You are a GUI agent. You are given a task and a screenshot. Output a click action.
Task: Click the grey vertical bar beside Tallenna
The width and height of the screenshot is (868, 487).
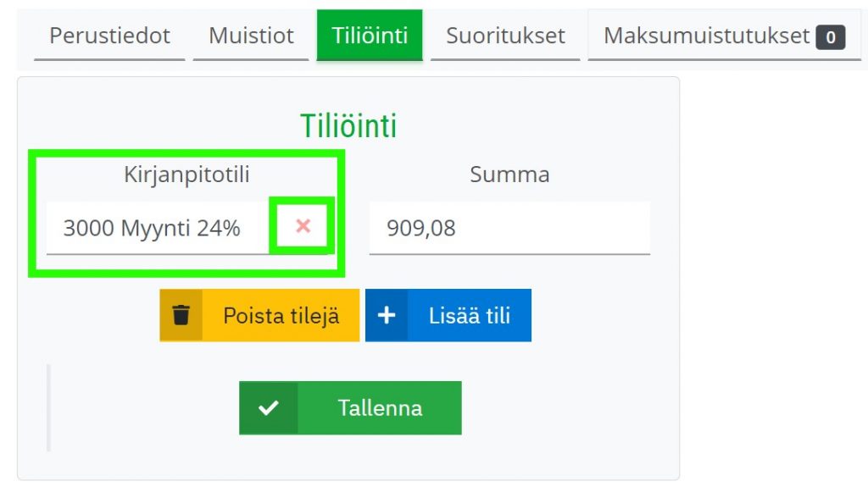click(x=48, y=408)
